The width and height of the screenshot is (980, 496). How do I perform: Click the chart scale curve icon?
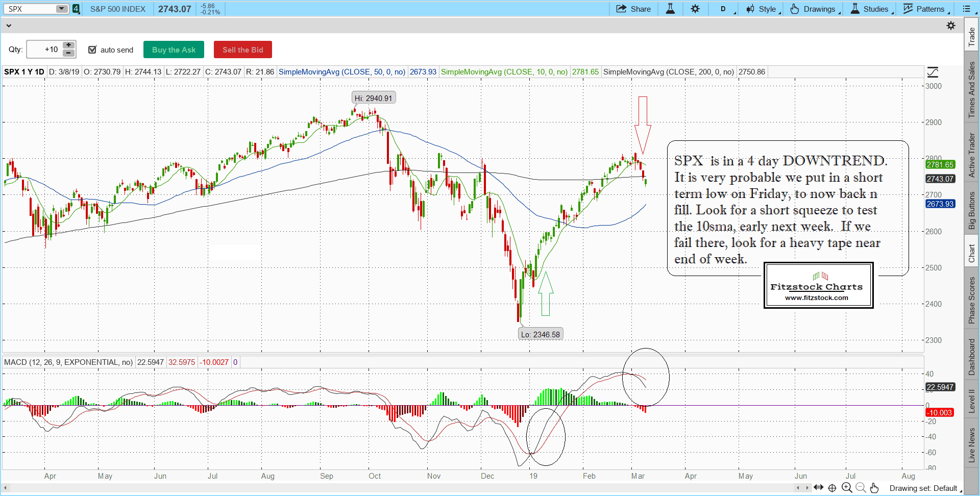coord(933,72)
